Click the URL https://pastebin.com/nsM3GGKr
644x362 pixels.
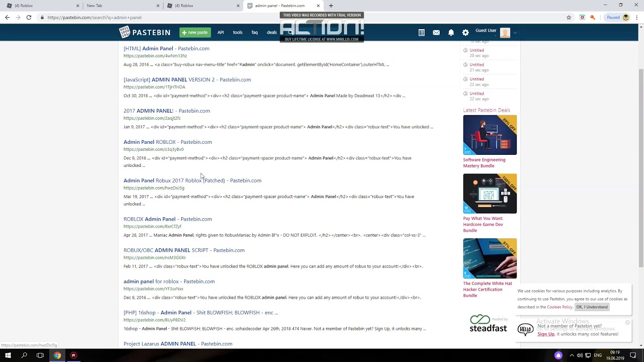(154, 258)
